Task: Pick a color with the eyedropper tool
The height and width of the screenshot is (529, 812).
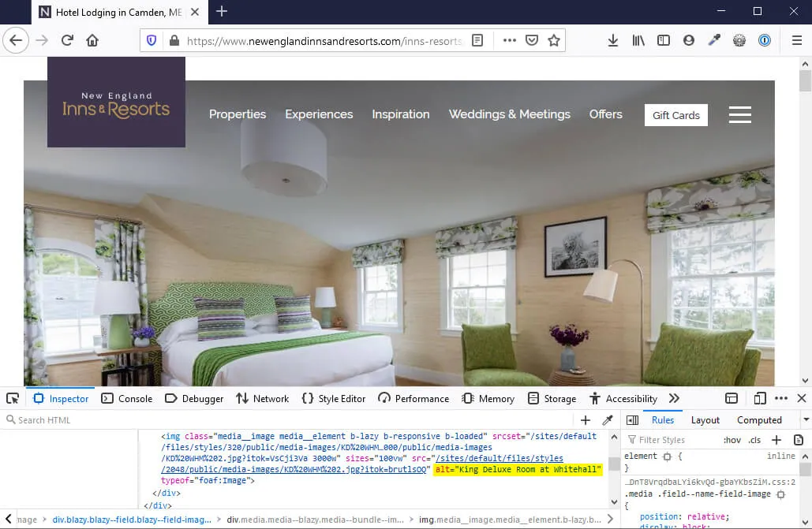Action: 607,420
